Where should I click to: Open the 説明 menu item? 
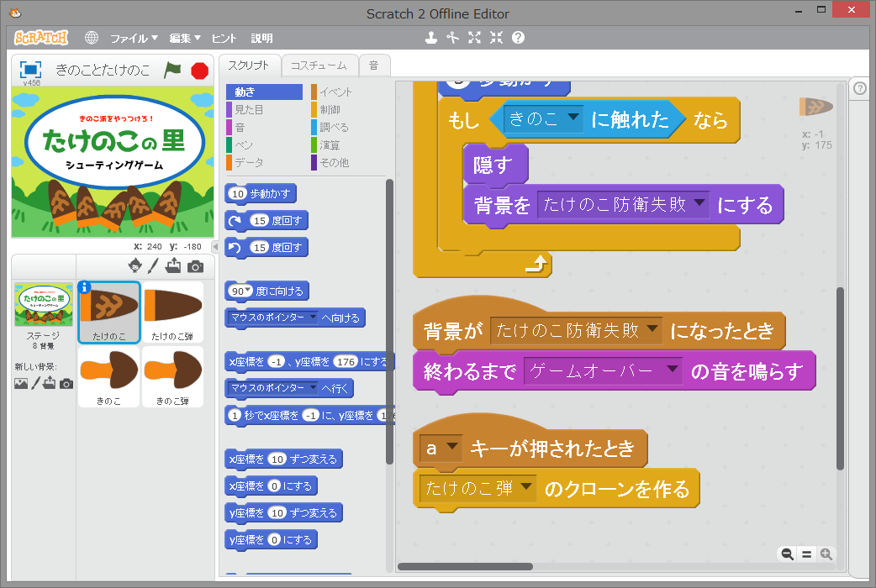[261, 38]
